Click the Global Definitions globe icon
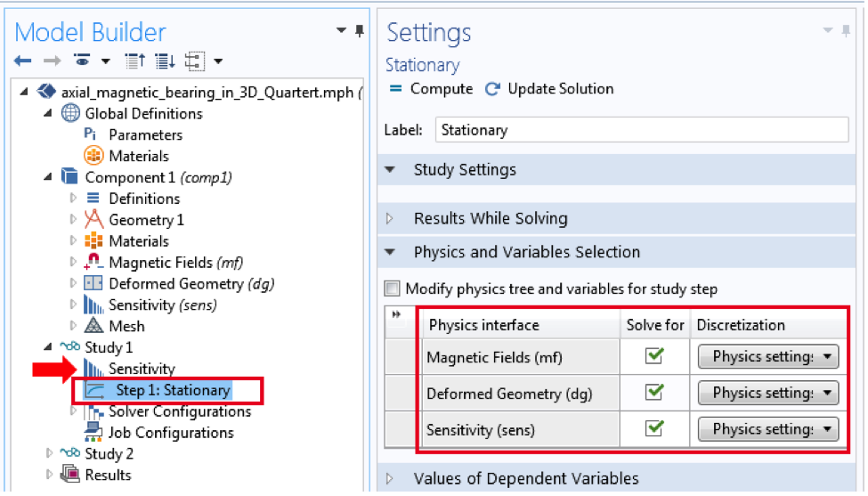Image resolution: width=868 pixels, height=496 pixels. pos(70,113)
